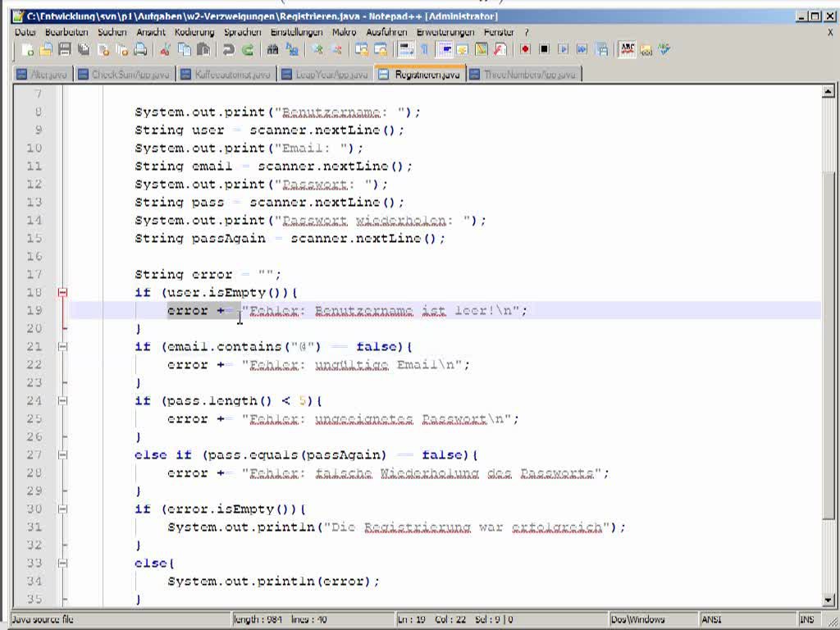Play back the recorded macro icon

click(x=563, y=49)
